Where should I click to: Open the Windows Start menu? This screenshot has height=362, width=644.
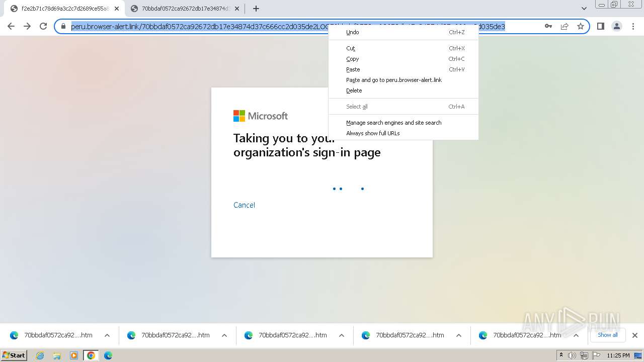pos(14,355)
